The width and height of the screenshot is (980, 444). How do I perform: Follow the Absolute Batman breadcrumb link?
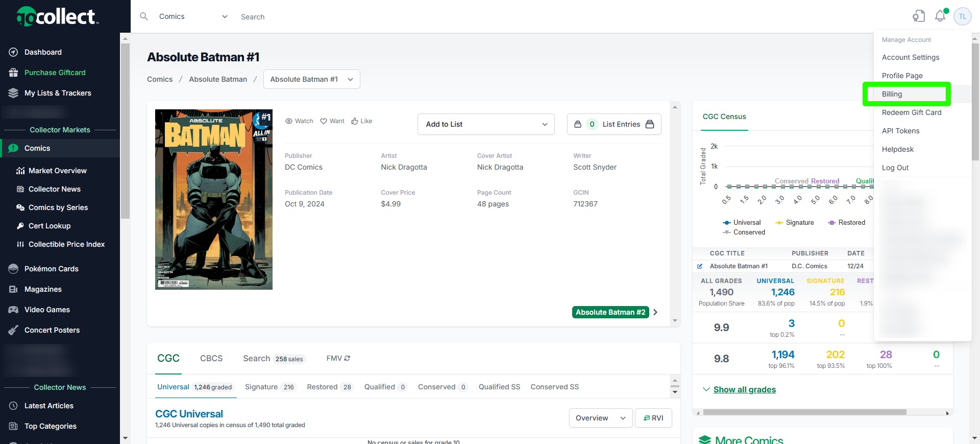(x=218, y=79)
